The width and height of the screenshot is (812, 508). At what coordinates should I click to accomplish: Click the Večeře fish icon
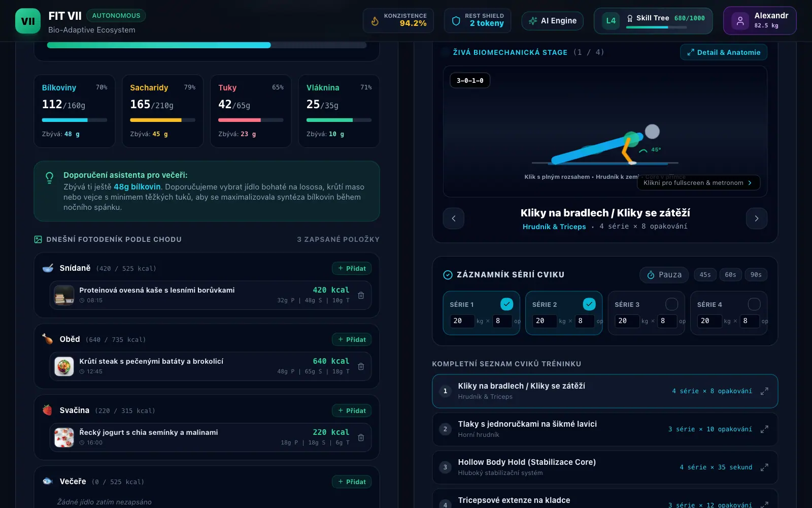[x=48, y=482]
